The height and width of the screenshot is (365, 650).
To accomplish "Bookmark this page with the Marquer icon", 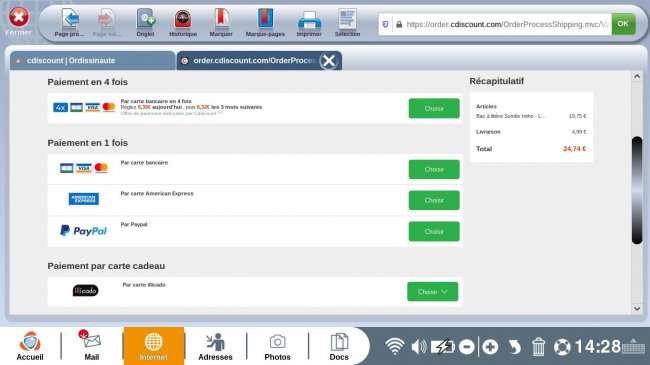I will coord(221,23).
